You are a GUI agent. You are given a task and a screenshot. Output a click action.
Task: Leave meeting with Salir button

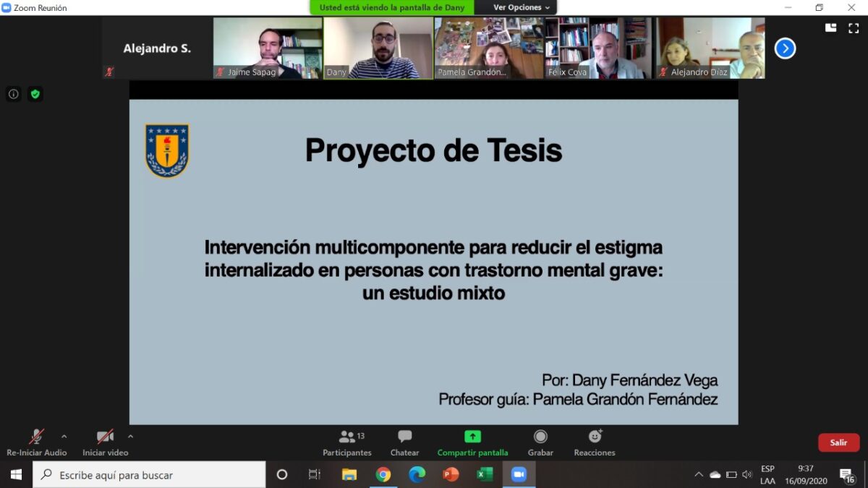tap(838, 442)
